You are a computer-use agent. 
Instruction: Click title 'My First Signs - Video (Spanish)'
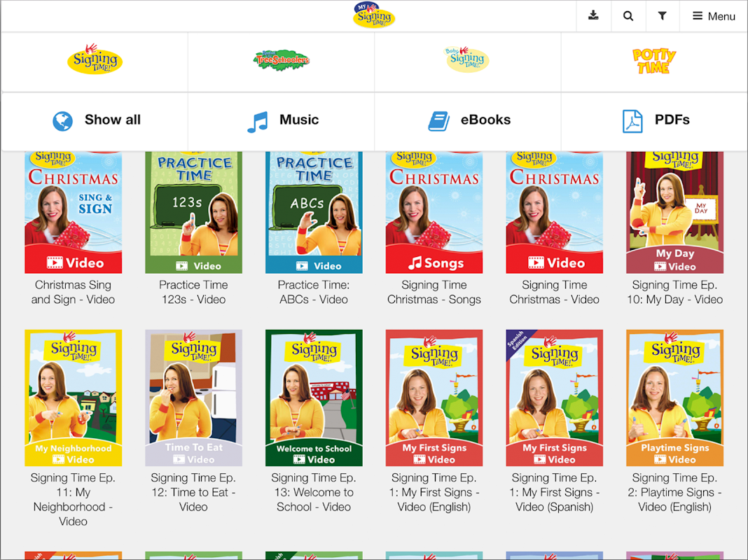point(554,492)
